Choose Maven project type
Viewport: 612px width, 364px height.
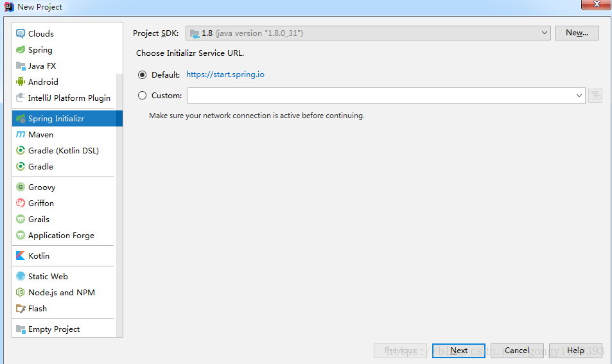point(64,134)
